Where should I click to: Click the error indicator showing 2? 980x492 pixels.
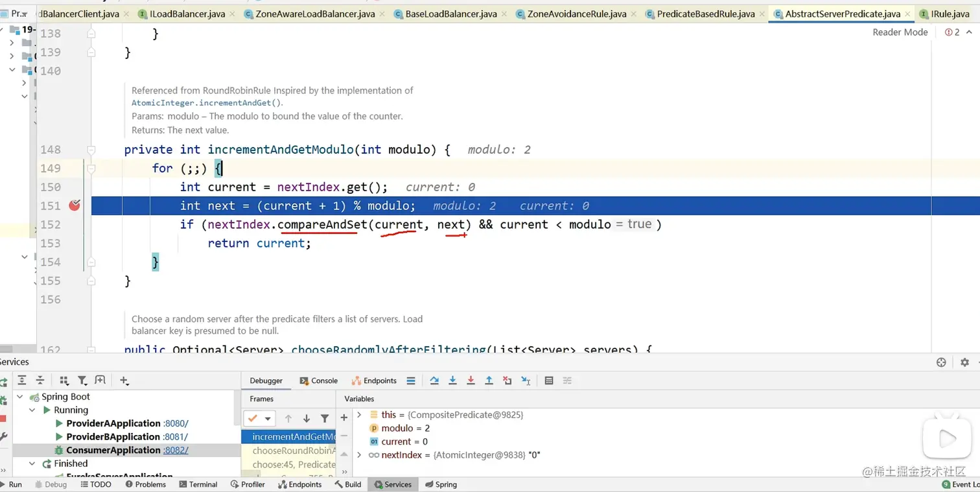click(x=952, y=32)
